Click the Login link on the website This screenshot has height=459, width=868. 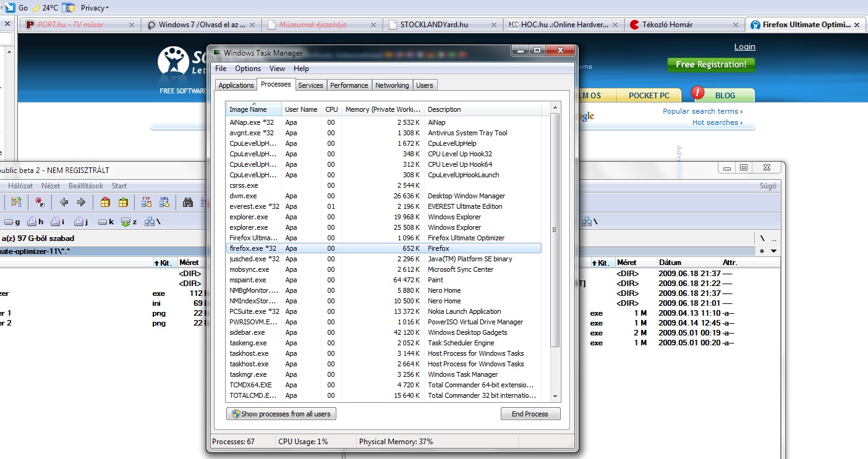pyautogui.click(x=744, y=47)
